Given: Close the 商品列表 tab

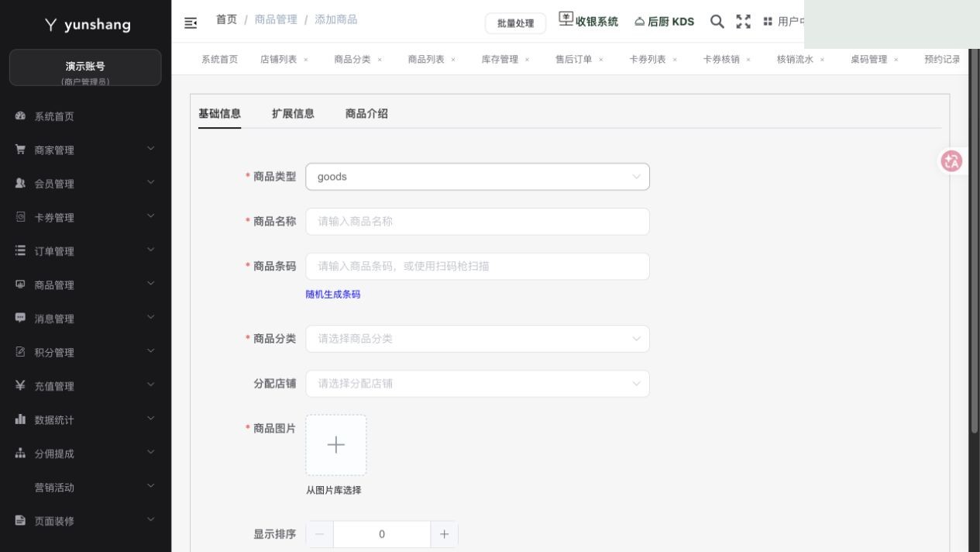Looking at the screenshot, I should pyautogui.click(x=453, y=60).
